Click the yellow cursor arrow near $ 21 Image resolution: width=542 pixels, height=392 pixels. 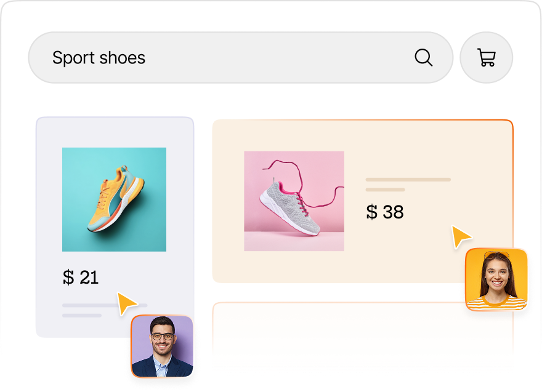[126, 303]
